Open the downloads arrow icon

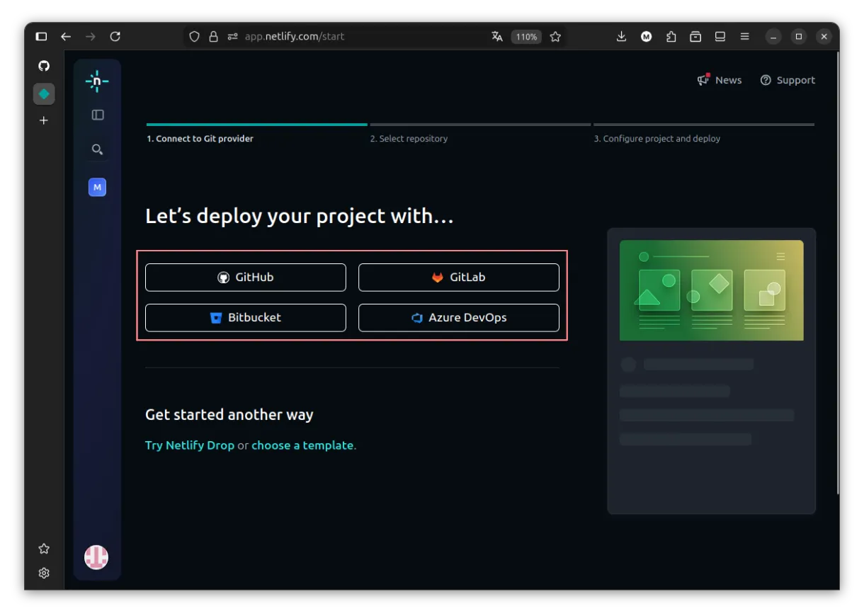pos(621,37)
